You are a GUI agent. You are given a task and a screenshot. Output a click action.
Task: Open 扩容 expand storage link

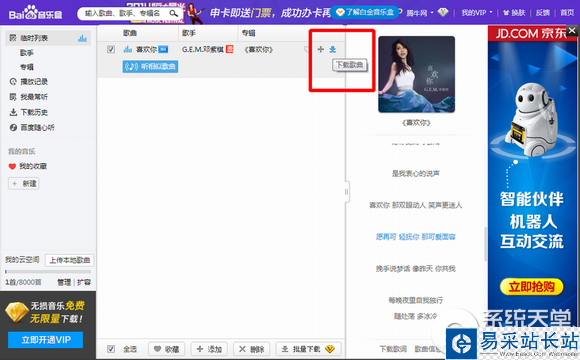point(84,282)
